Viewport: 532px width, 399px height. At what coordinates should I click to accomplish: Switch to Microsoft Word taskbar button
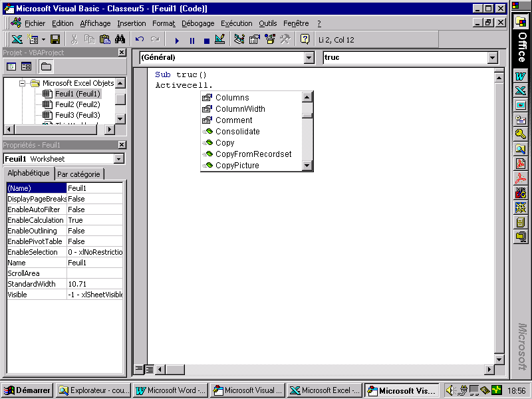tap(170, 390)
